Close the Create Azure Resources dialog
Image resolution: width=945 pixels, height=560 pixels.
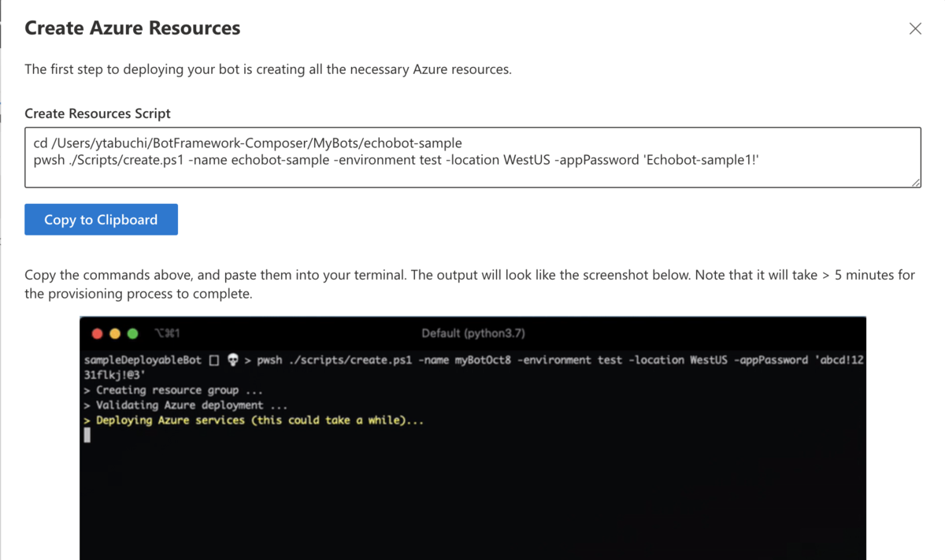[x=915, y=29]
